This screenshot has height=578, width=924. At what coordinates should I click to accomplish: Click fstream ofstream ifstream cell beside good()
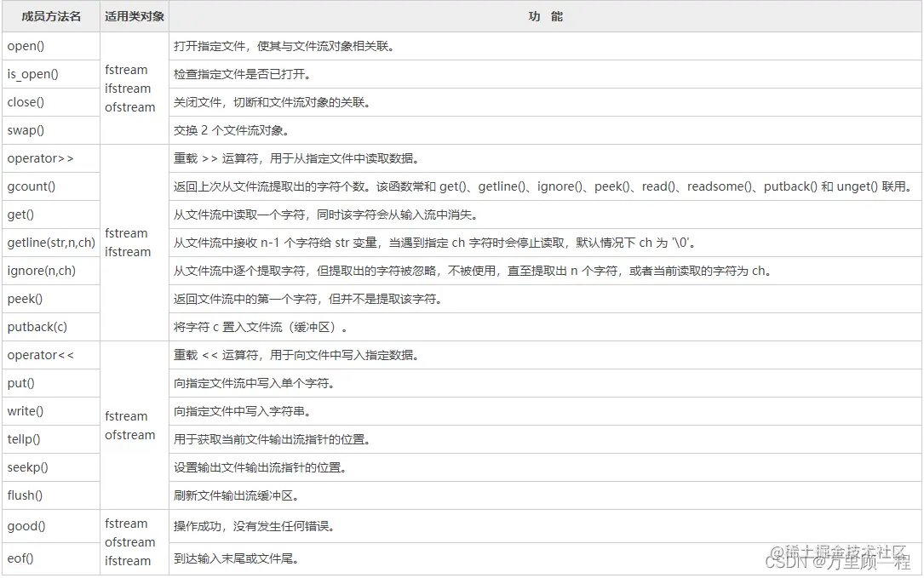[x=135, y=542]
